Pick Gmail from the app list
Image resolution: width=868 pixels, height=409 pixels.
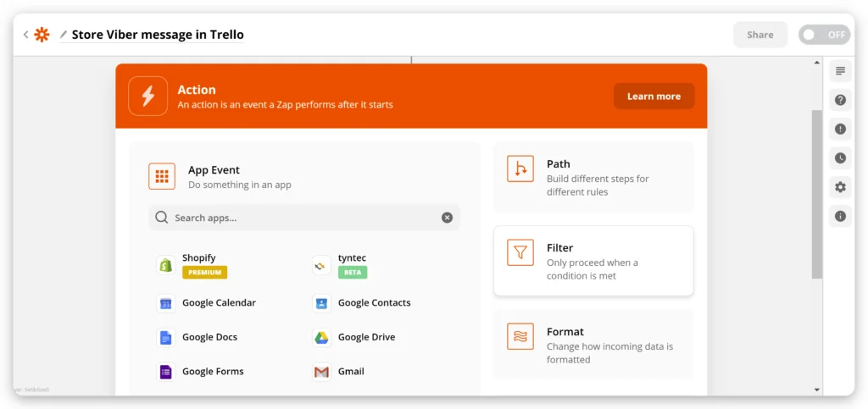click(350, 372)
